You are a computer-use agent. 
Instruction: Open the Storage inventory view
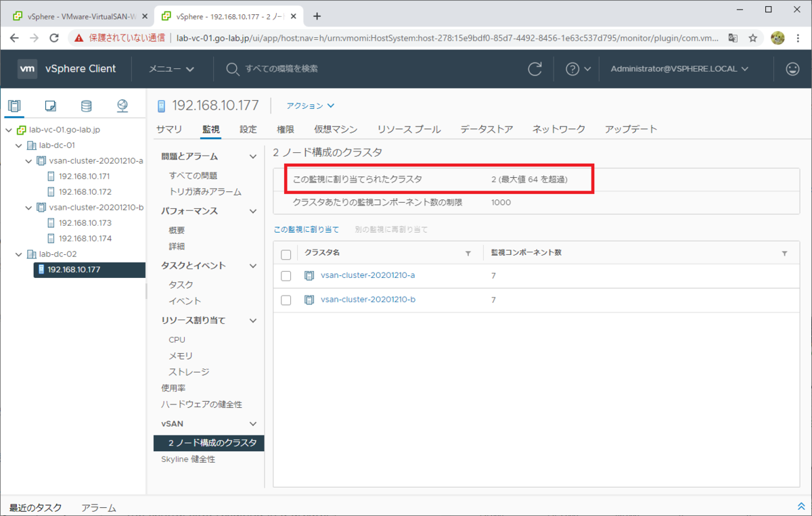pyautogui.click(x=86, y=105)
